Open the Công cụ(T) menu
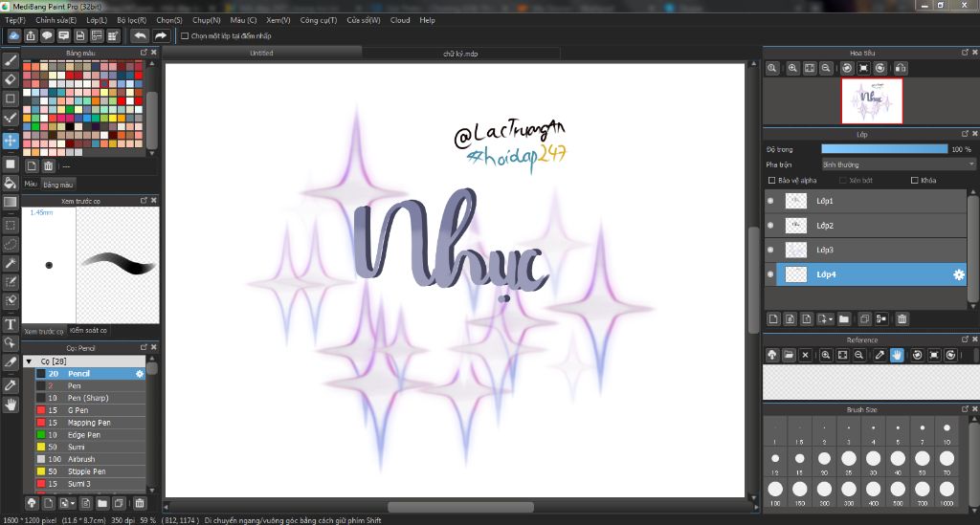The width and height of the screenshot is (980, 525). (x=318, y=20)
